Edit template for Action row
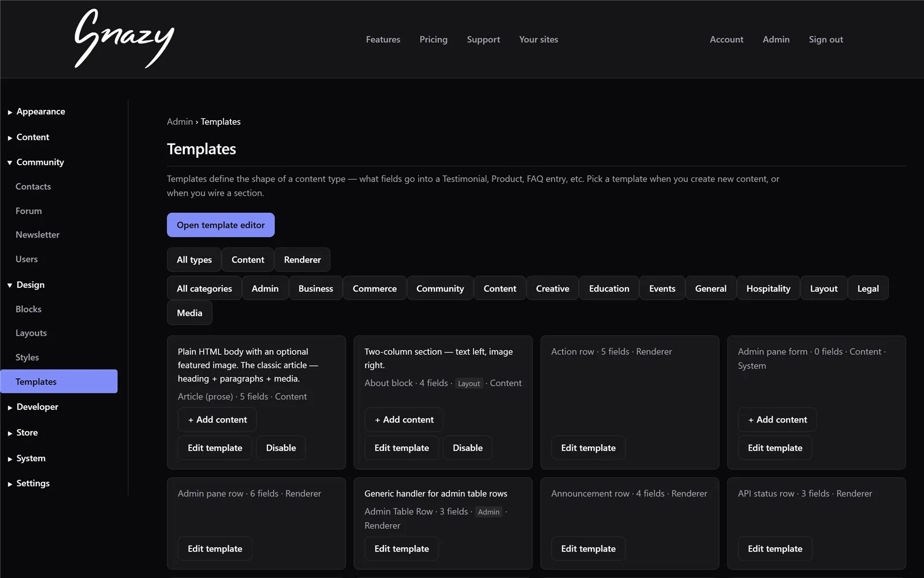This screenshot has width=924, height=578. pos(588,448)
